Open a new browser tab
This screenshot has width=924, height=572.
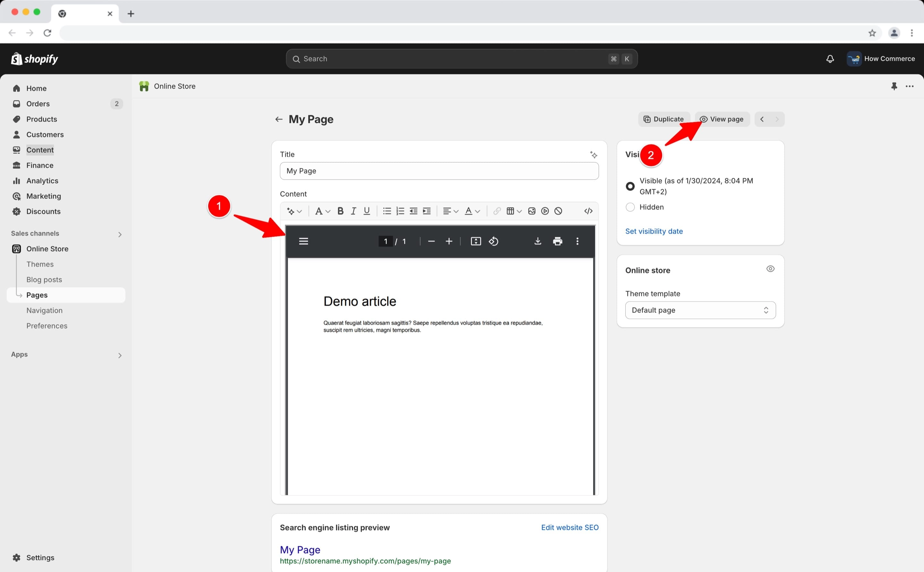coord(131,14)
